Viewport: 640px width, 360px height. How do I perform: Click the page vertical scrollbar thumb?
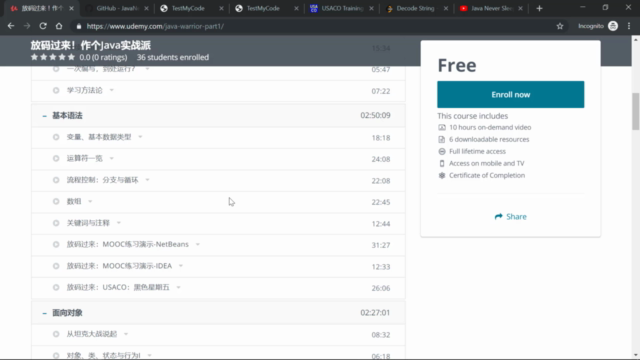point(636,111)
